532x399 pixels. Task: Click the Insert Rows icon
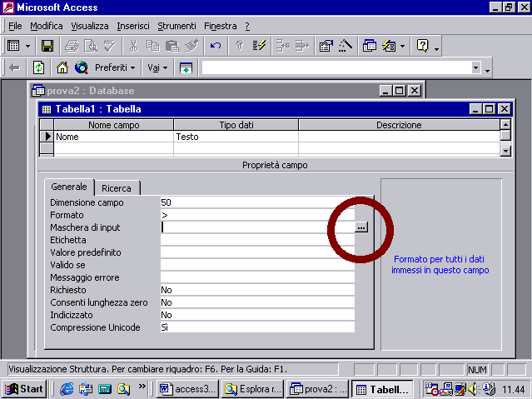coord(282,46)
